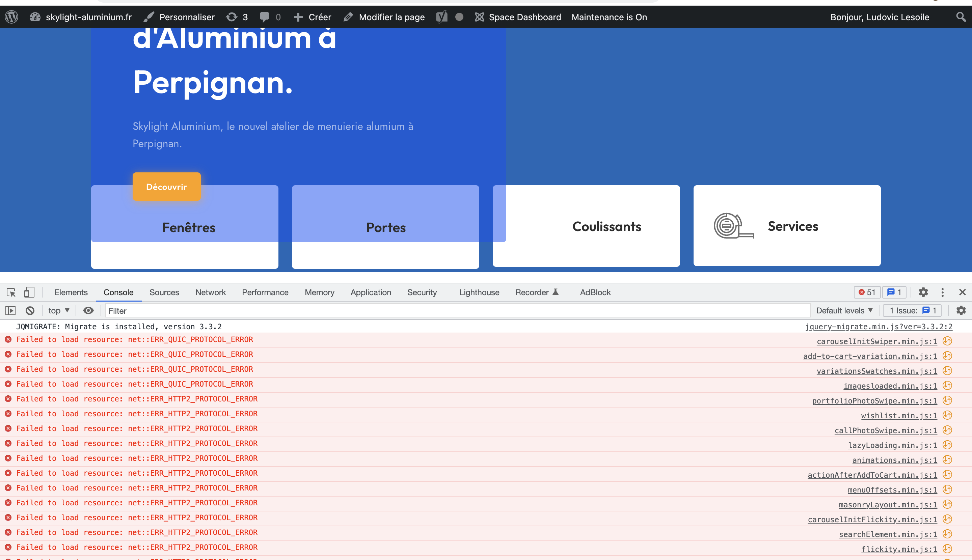Screen dimensions: 972x560
Task: Click the clear console icon
Action: pos(30,310)
